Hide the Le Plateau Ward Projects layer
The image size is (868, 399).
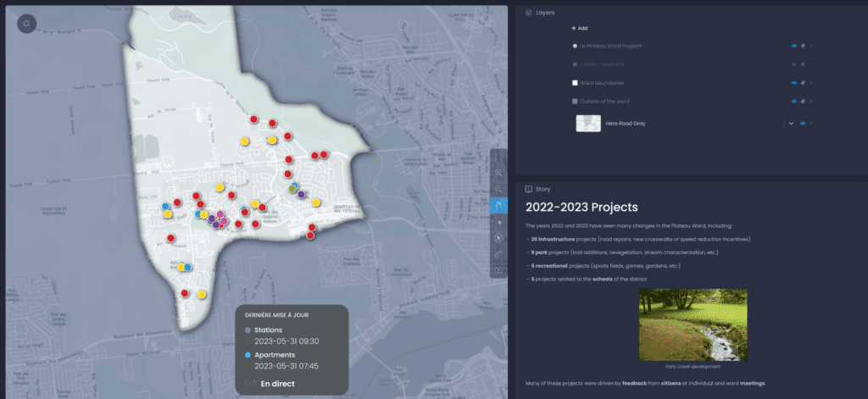click(x=793, y=46)
